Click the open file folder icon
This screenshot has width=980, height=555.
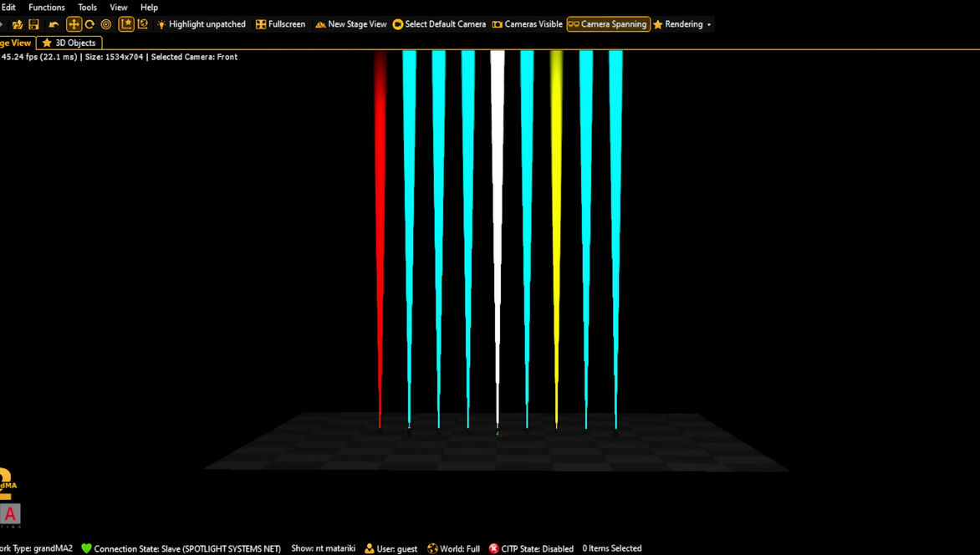17,24
